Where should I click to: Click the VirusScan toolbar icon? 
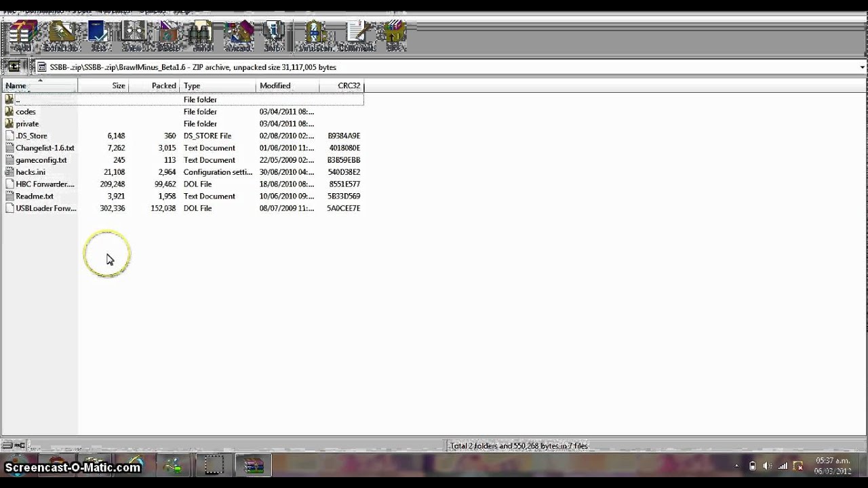pyautogui.click(x=316, y=35)
